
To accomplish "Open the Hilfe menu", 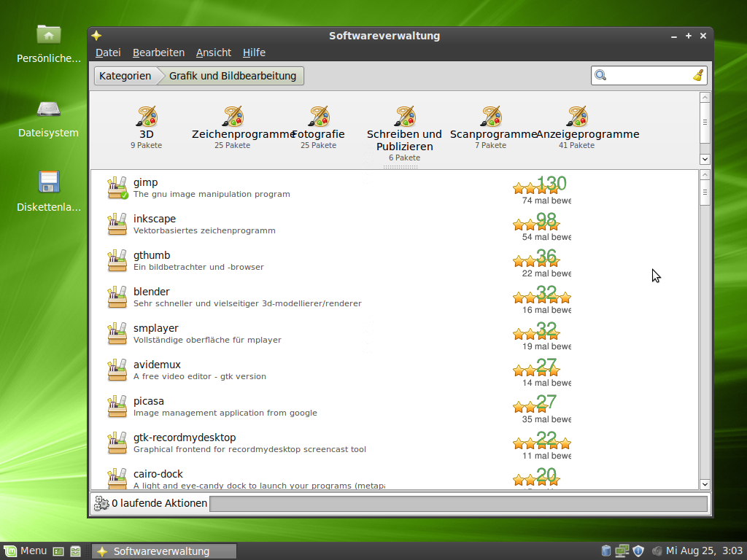I will [254, 52].
